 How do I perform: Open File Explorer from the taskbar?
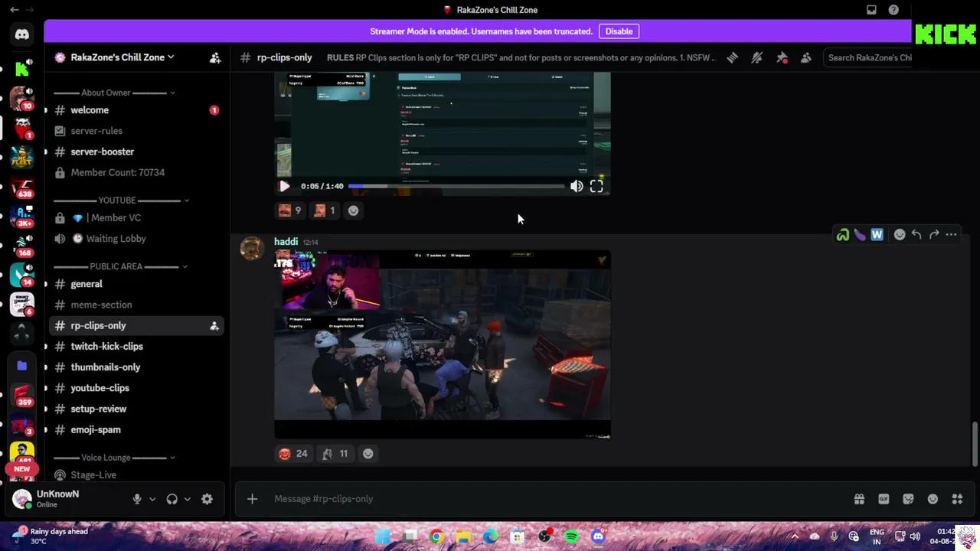click(463, 536)
